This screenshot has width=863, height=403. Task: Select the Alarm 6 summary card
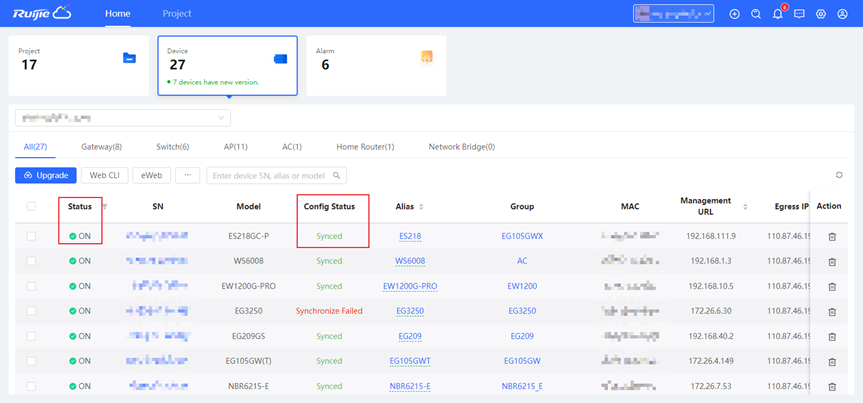pos(376,66)
